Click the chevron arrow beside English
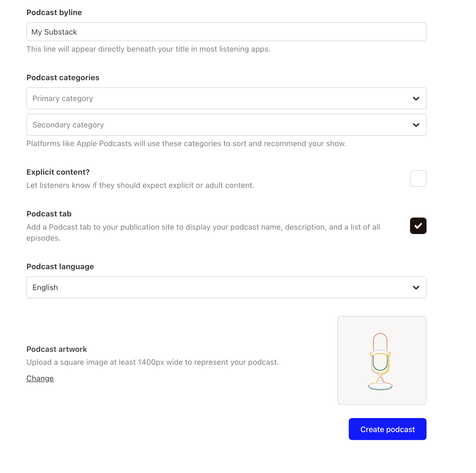Image resolution: width=476 pixels, height=473 pixels. [416, 288]
